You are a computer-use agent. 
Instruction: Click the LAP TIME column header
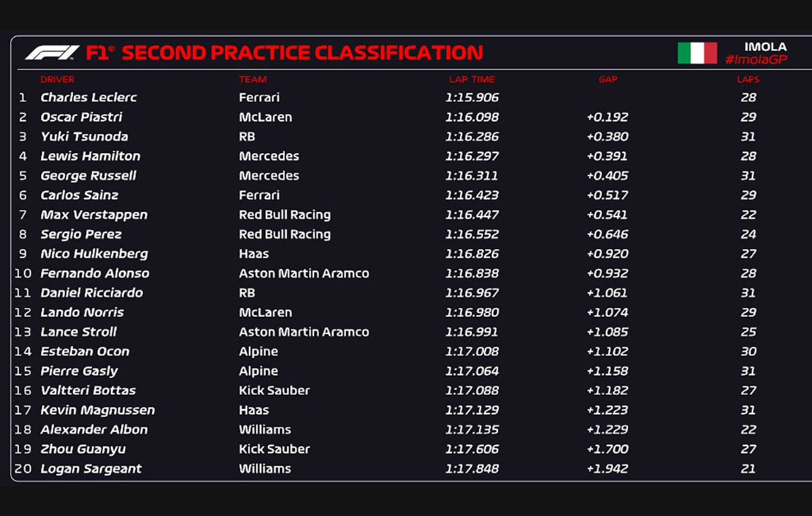(472, 79)
